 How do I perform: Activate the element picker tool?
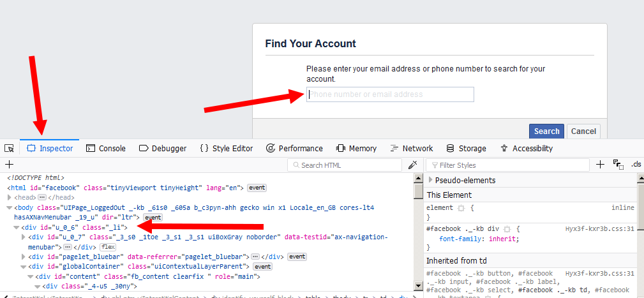[9, 149]
